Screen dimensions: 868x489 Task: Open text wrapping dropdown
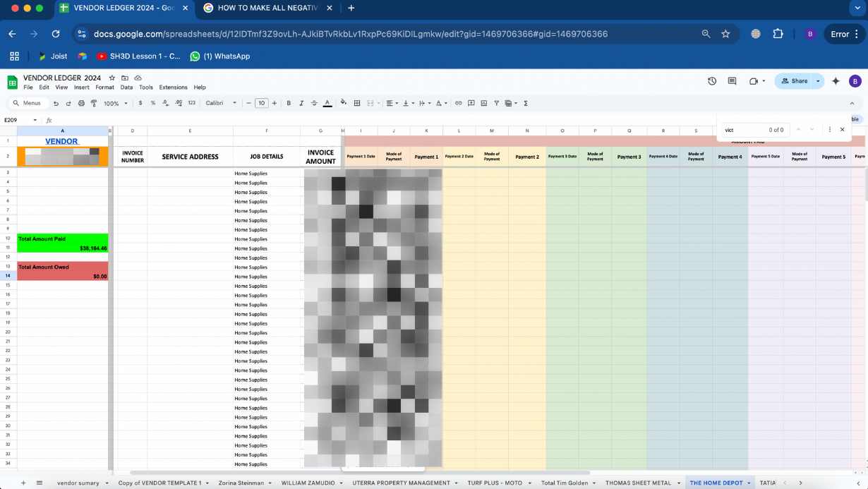(424, 103)
